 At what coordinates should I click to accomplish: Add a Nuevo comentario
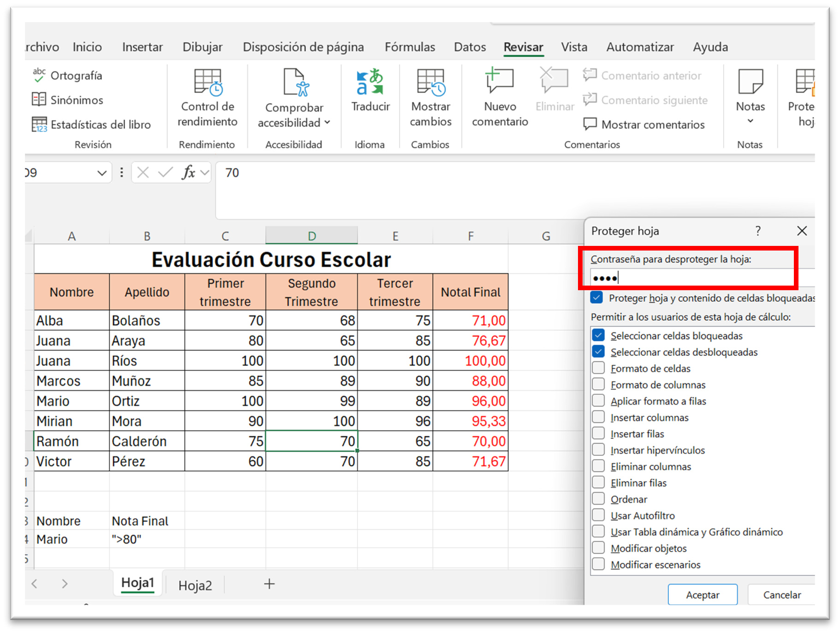(500, 83)
